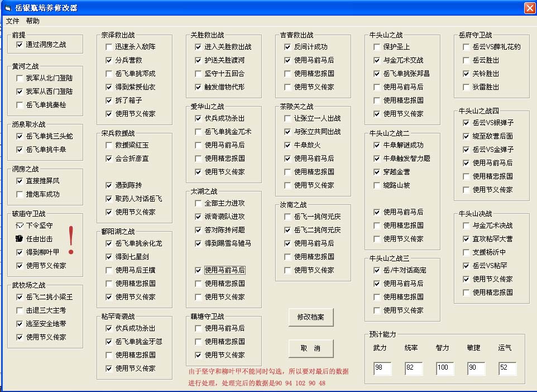
Task: Toggle 护送关胜渡河 checkbox
Action: (198, 60)
